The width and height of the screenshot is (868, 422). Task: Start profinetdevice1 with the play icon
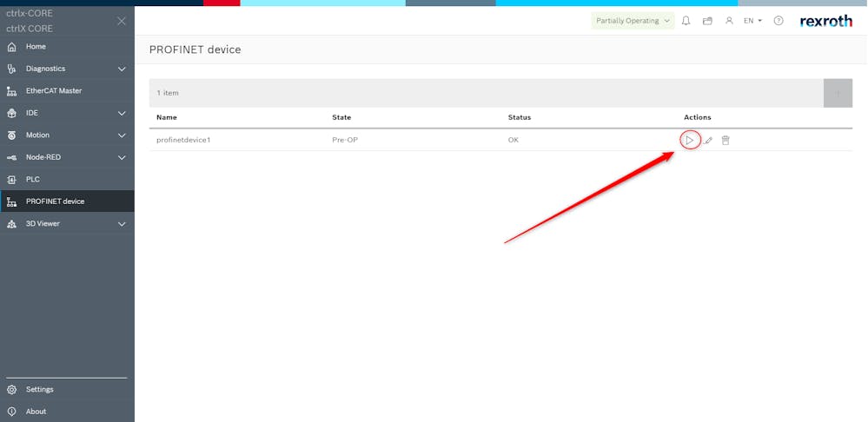point(689,141)
